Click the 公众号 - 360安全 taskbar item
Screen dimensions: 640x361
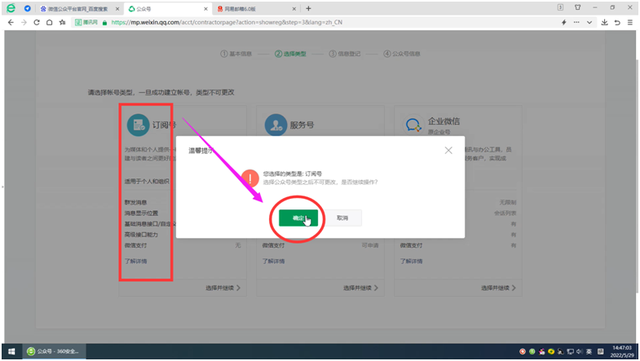coord(53,351)
